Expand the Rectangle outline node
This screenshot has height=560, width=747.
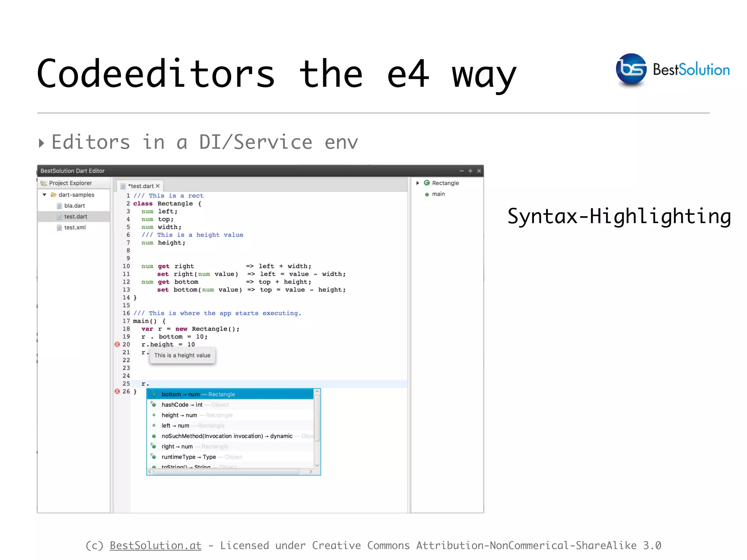(418, 183)
